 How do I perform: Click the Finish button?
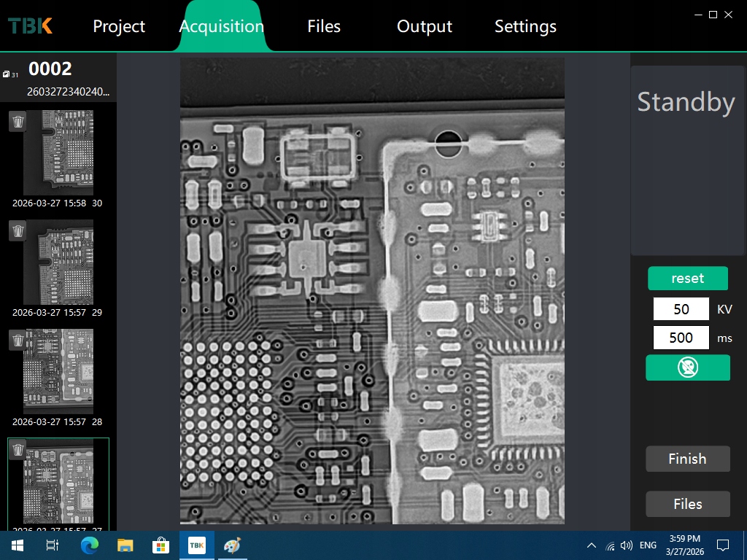[687, 459]
